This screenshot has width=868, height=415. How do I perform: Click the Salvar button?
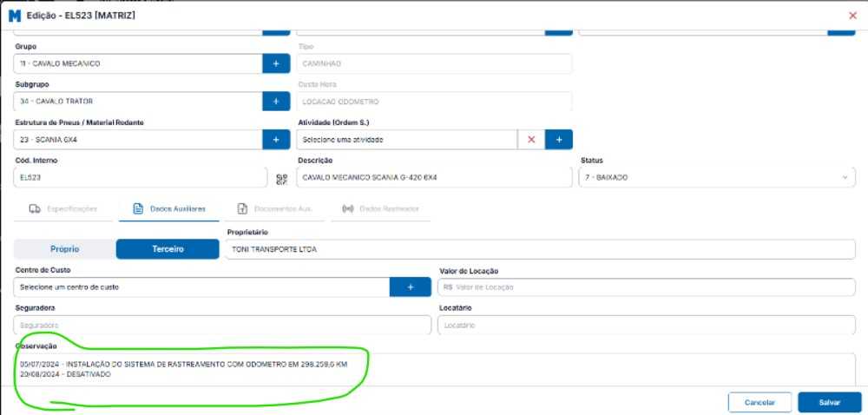click(x=829, y=402)
